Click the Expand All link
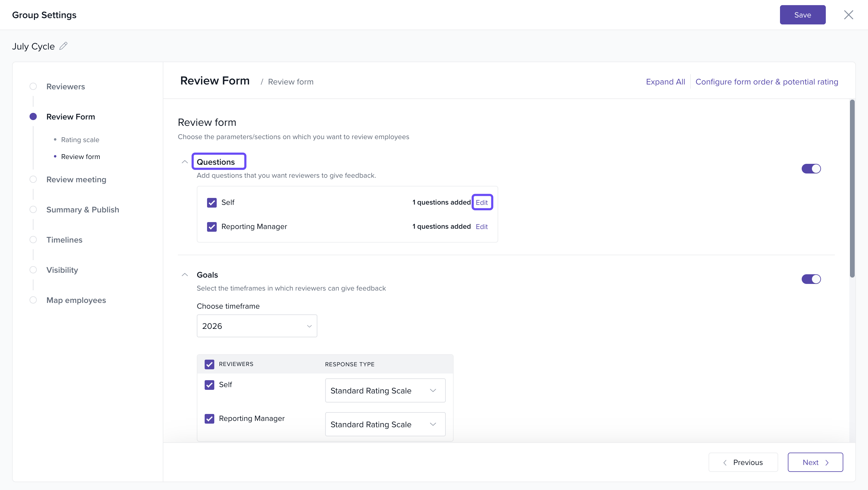868x490 pixels. tap(665, 82)
